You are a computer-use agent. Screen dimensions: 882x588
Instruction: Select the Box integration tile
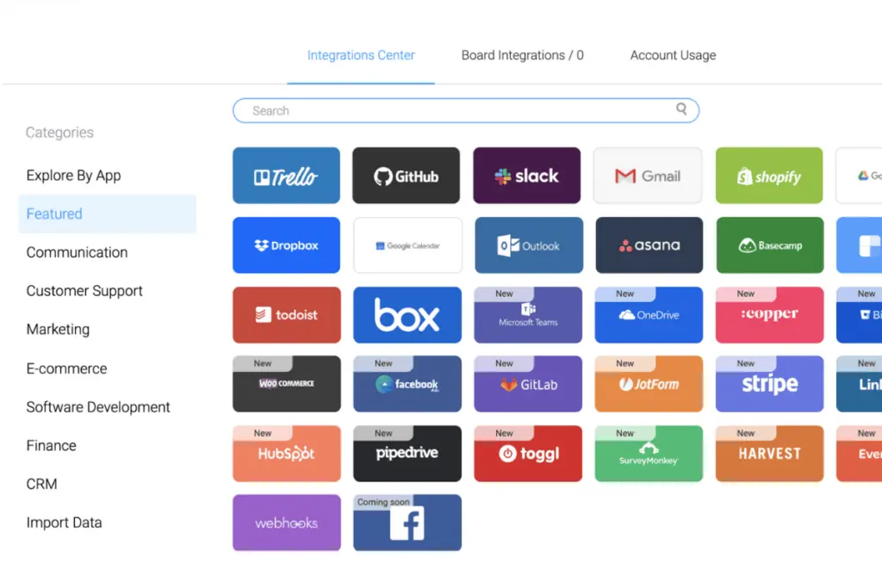pos(407,315)
